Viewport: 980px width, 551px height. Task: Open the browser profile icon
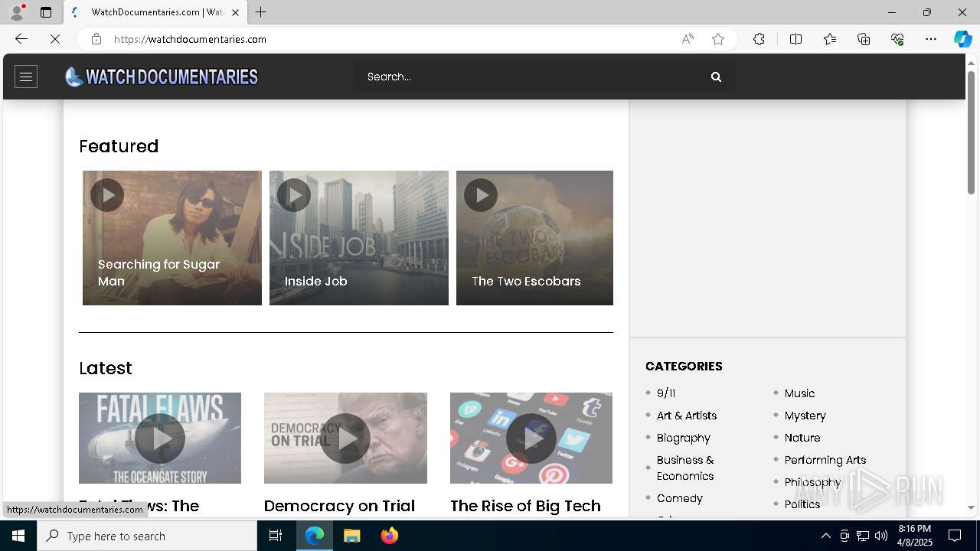tap(17, 12)
